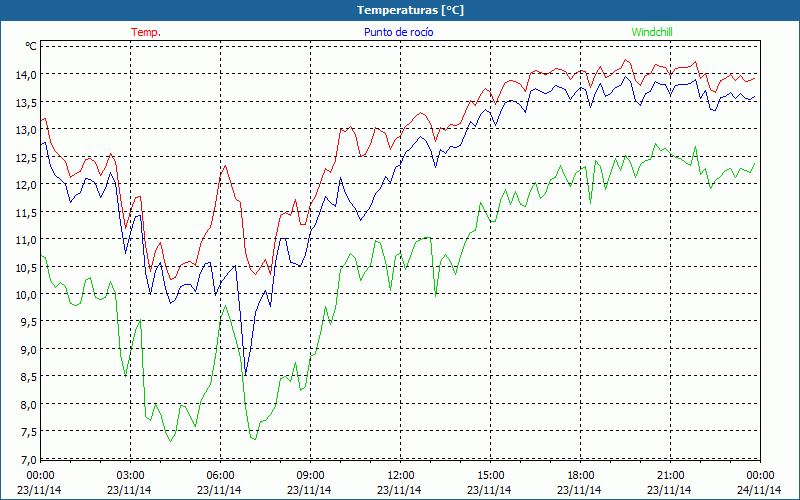800x500 pixels.
Task: Select the blue 'Punto de rocío' legend label
Action: point(398,32)
